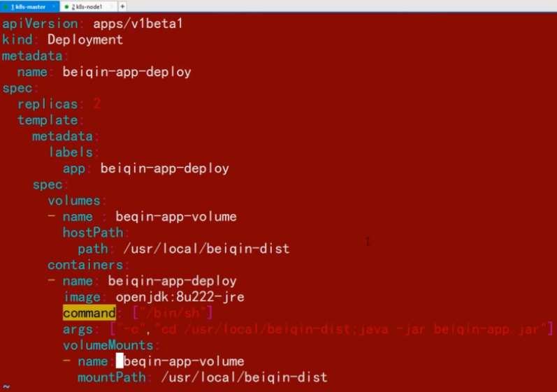Click the replicas key
Image resolution: width=557 pixels, height=392 pixels.
48,104
